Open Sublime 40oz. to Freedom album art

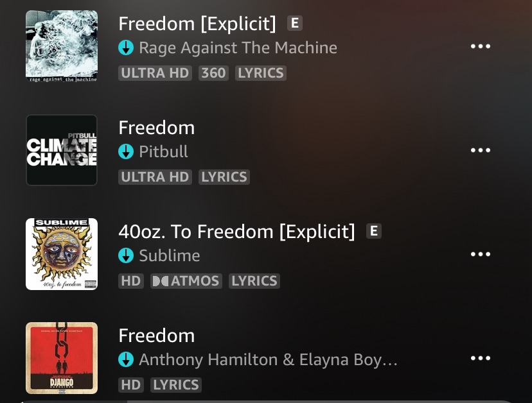point(62,254)
